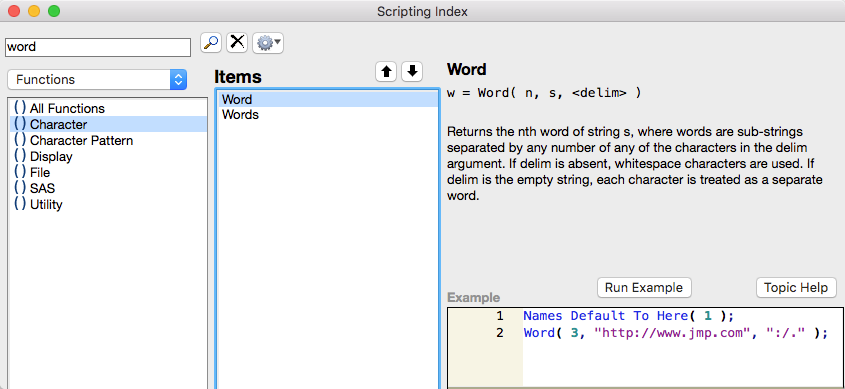Viewport: 845px width, 389px height.
Task: Select the File category
Action: pyautogui.click(x=108, y=172)
